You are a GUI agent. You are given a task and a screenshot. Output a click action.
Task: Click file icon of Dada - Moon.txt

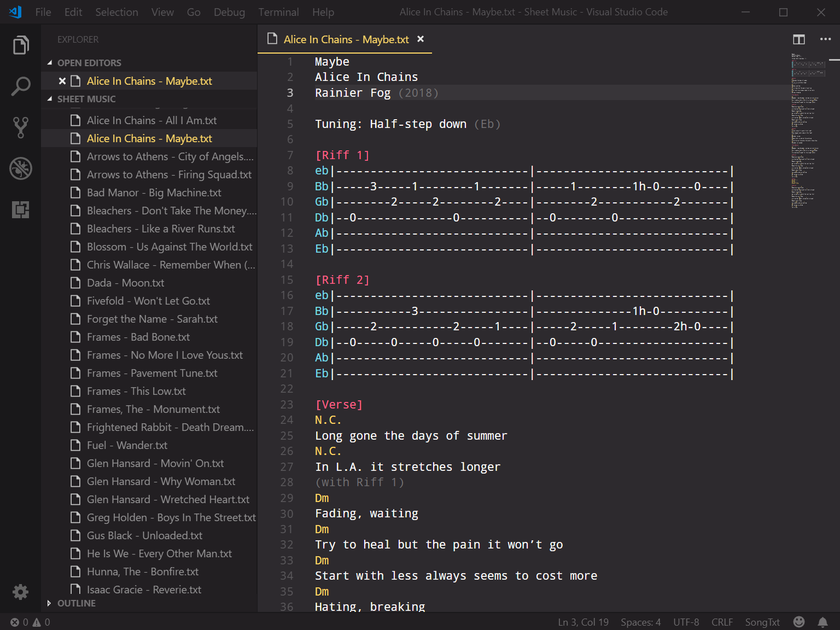pos(75,283)
